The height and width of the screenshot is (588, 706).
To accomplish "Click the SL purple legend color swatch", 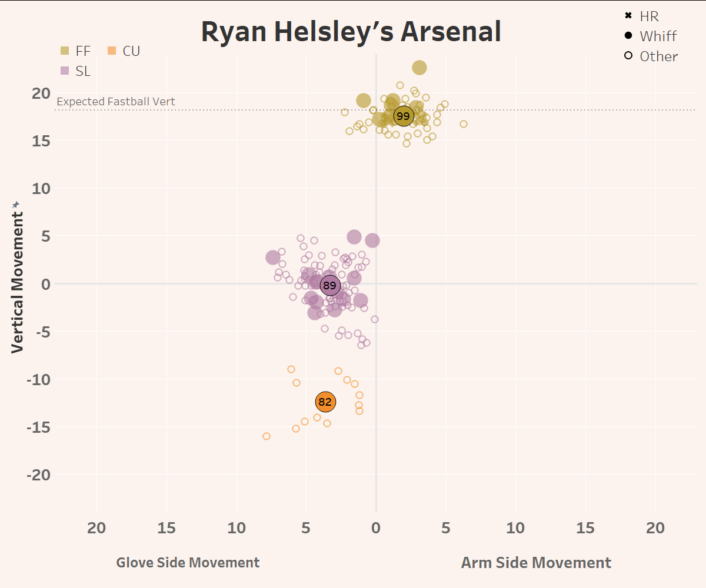I will pyautogui.click(x=65, y=71).
